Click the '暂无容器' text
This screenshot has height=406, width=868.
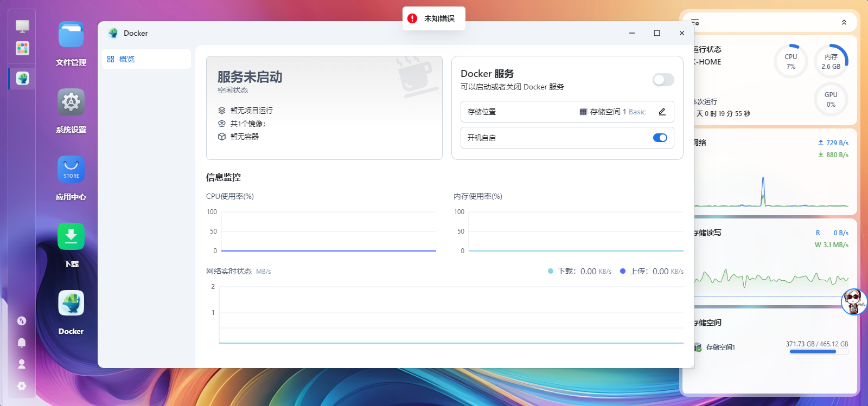point(245,137)
